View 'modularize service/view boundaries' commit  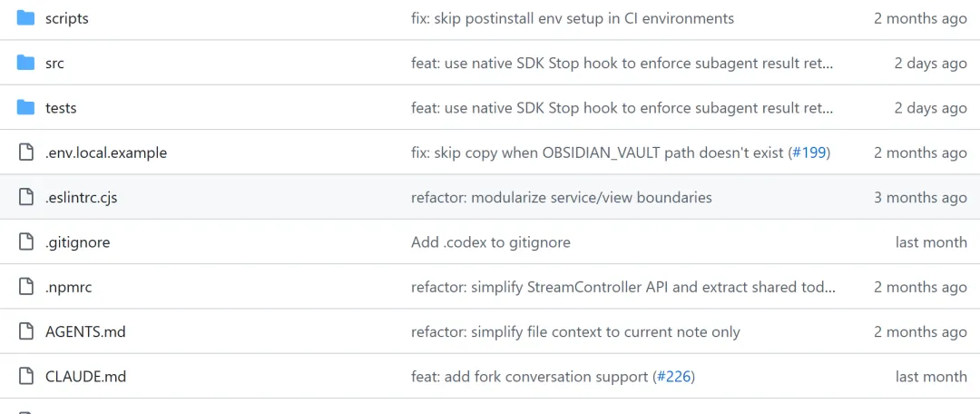561,197
